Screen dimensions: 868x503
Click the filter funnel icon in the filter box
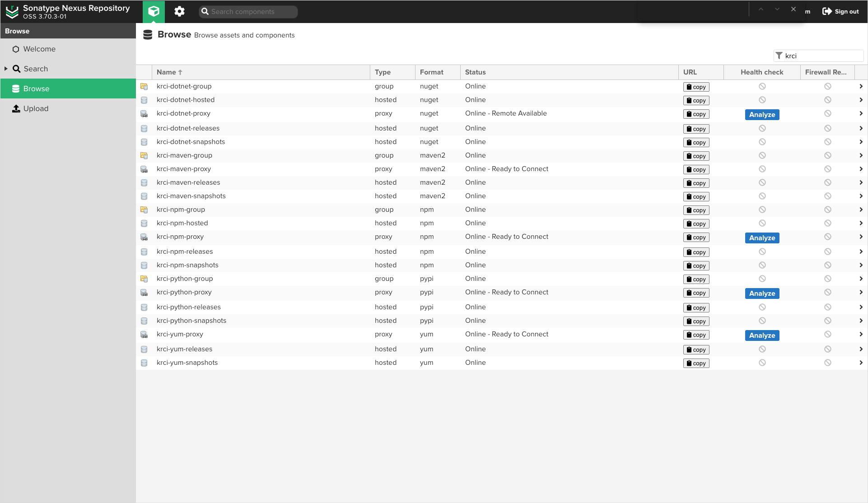pos(779,56)
